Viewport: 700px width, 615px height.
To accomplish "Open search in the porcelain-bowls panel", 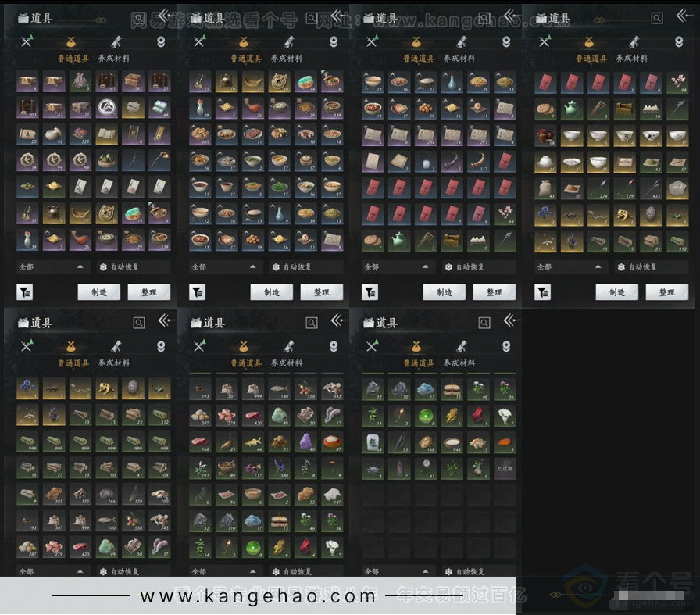I will coord(657,18).
